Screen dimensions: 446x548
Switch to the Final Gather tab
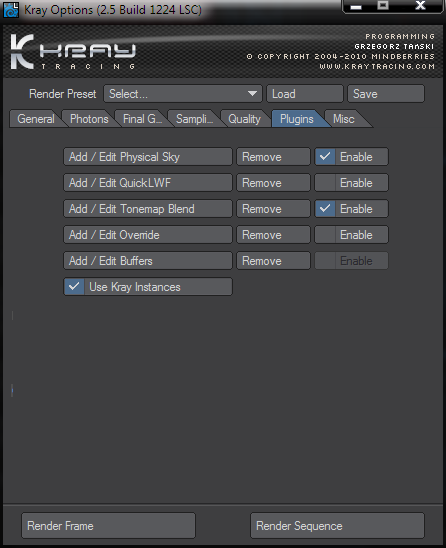(142, 119)
